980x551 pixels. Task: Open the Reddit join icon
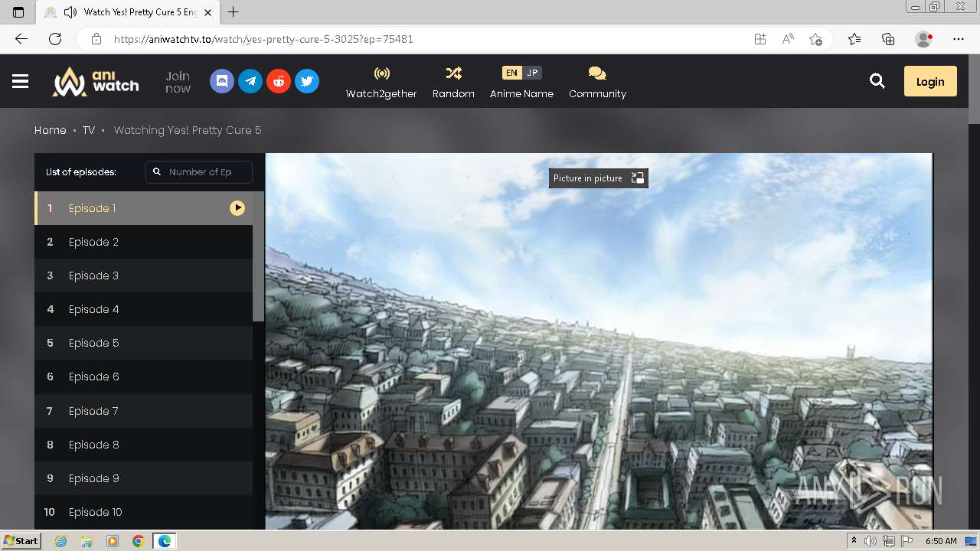[279, 81]
